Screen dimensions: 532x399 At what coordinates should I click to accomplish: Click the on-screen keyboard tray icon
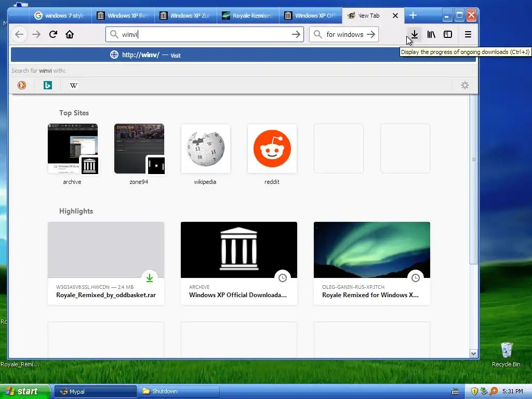tap(455, 392)
